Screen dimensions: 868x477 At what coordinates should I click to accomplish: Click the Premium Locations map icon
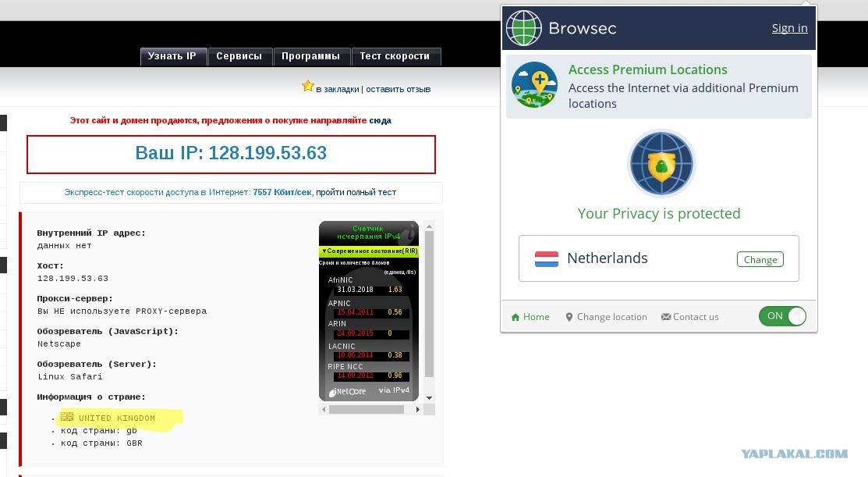tap(534, 85)
